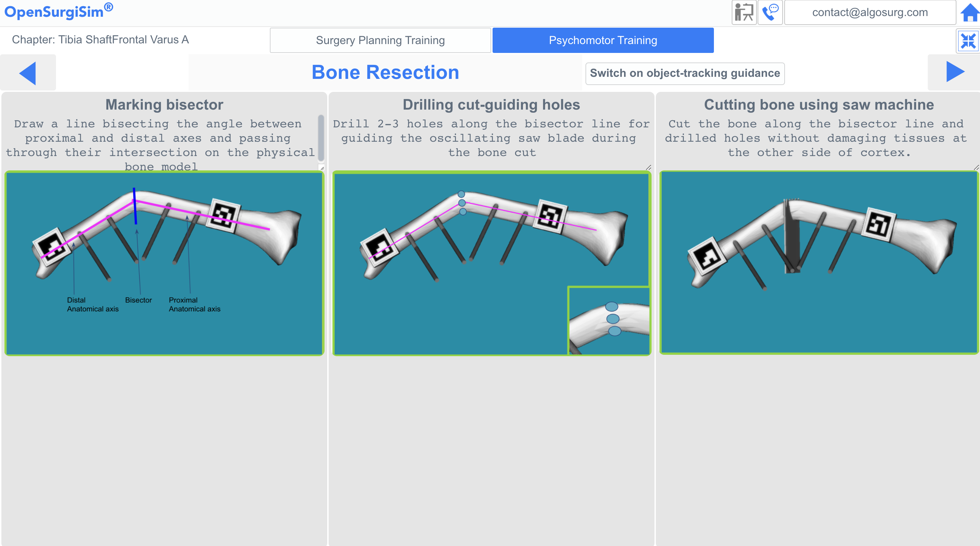Click resize handle of Drilling description text
The width and height of the screenshot is (980, 546).
coord(649,167)
